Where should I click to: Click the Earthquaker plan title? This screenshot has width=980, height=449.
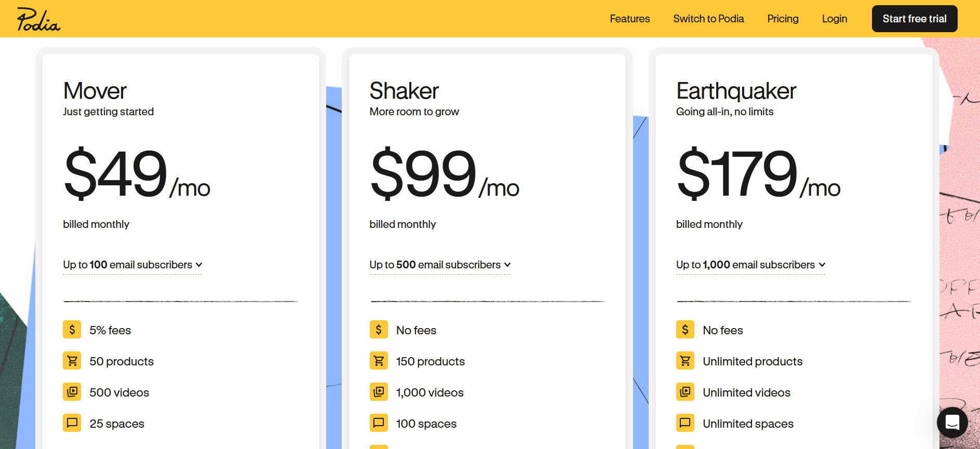736,91
